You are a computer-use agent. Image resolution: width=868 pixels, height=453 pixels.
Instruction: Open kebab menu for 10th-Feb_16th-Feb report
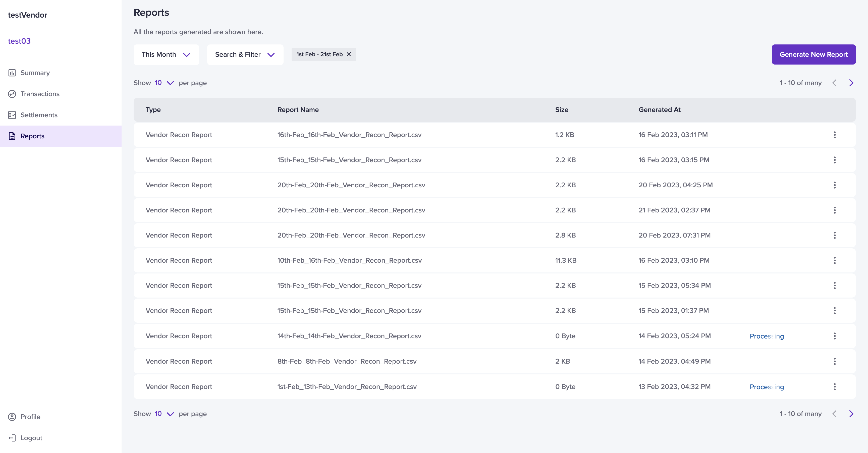835,260
